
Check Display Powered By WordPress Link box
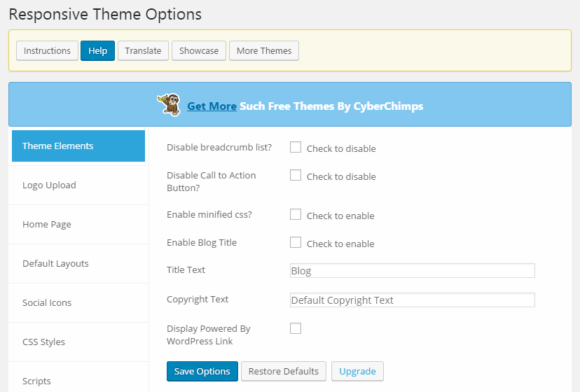point(296,328)
